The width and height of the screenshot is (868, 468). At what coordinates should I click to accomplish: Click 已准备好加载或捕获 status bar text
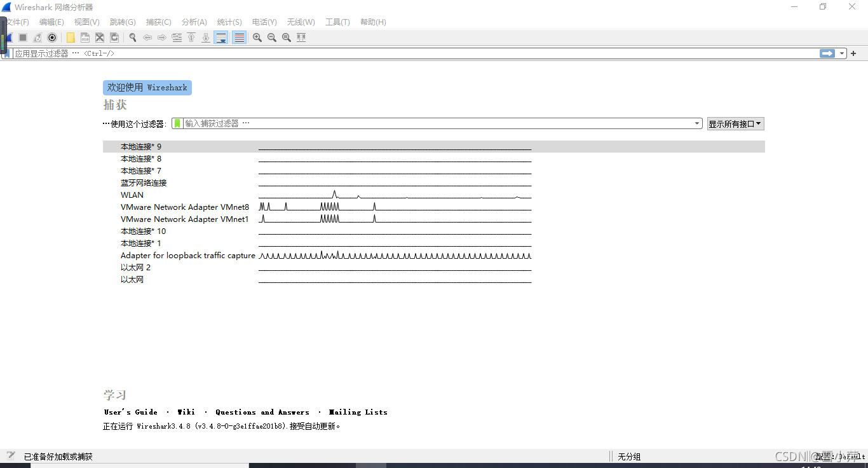pyautogui.click(x=58, y=457)
